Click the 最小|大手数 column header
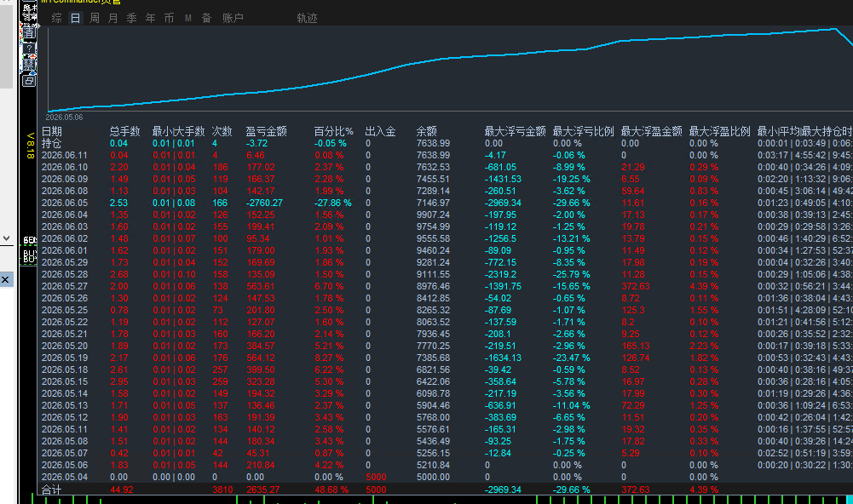Viewport: 853px width, 504px height. point(178,131)
